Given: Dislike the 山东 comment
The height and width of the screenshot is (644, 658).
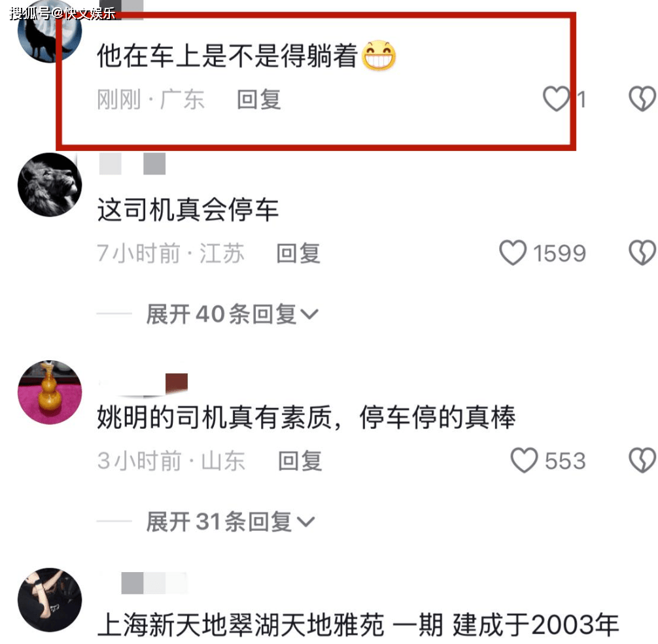Looking at the screenshot, I should (642, 461).
